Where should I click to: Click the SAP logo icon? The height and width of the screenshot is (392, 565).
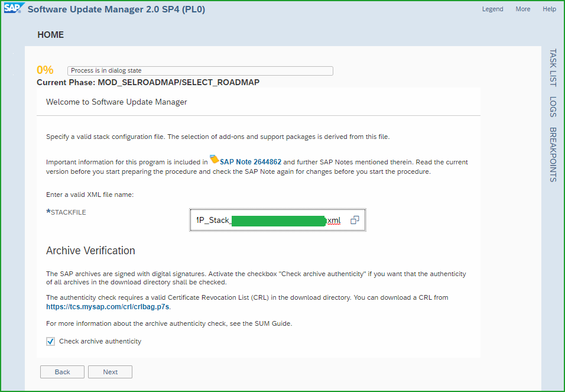14,8
